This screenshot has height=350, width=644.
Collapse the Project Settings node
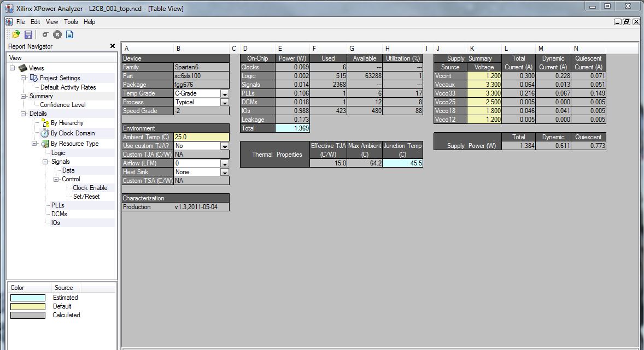coord(23,78)
